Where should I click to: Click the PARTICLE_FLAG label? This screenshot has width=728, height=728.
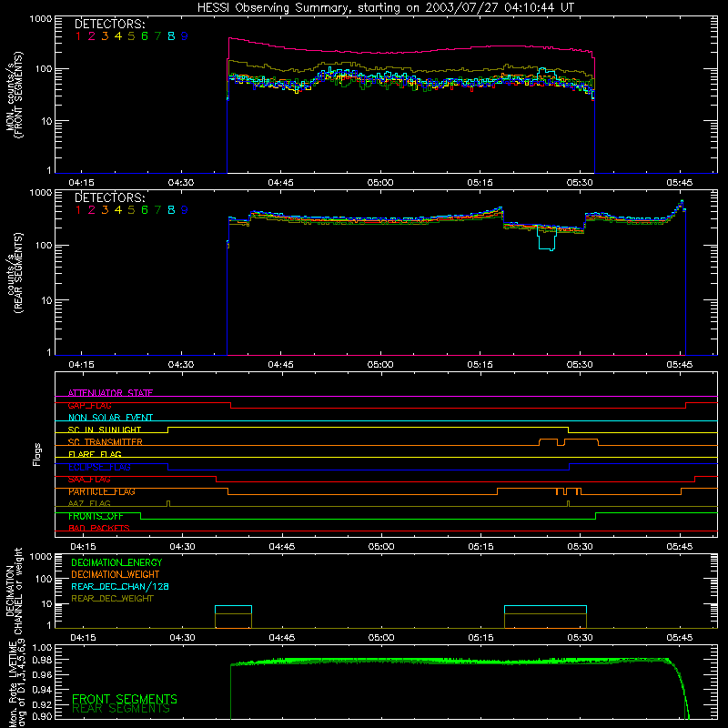click(x=102, y=491)
